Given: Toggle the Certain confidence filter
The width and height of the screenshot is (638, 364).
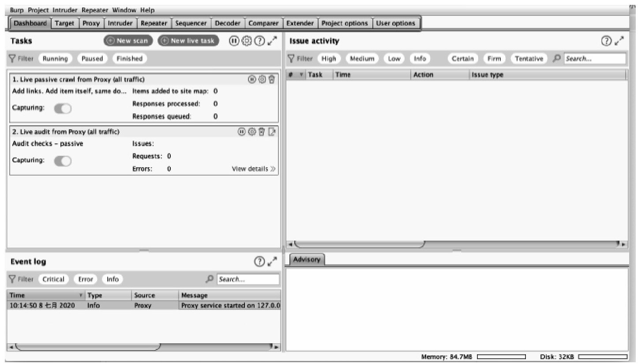Looking at the screenshot, I should click(x=463, y=59).
